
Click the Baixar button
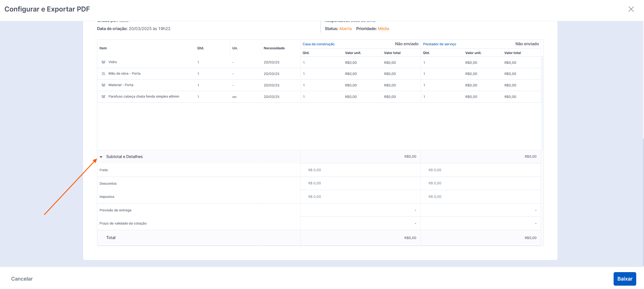tap(625, 279)
